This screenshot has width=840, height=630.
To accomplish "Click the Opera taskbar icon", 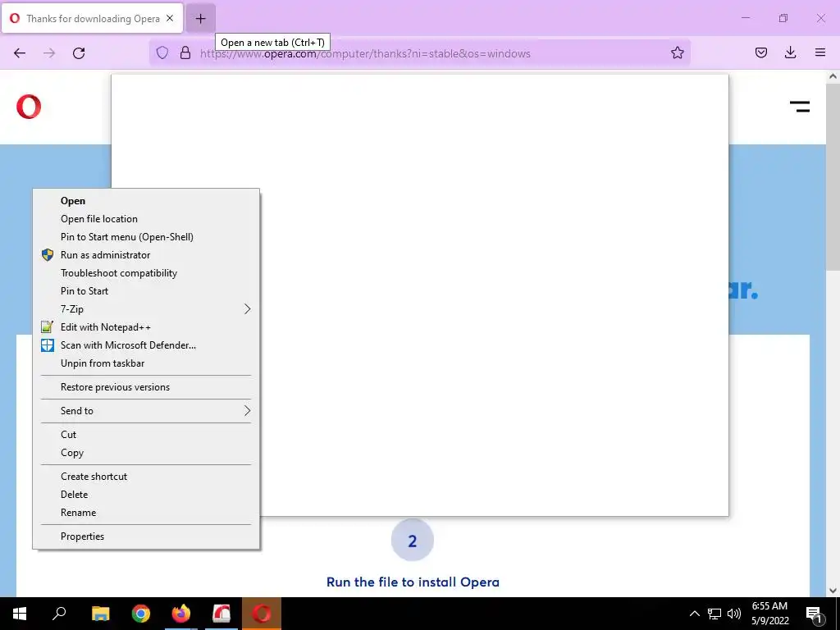I will 262,614.
